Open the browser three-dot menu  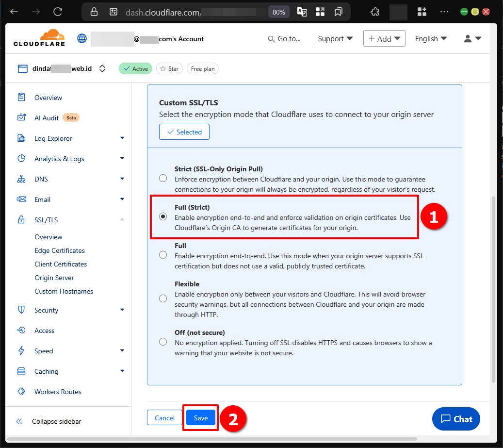click(x=444, y=12)
